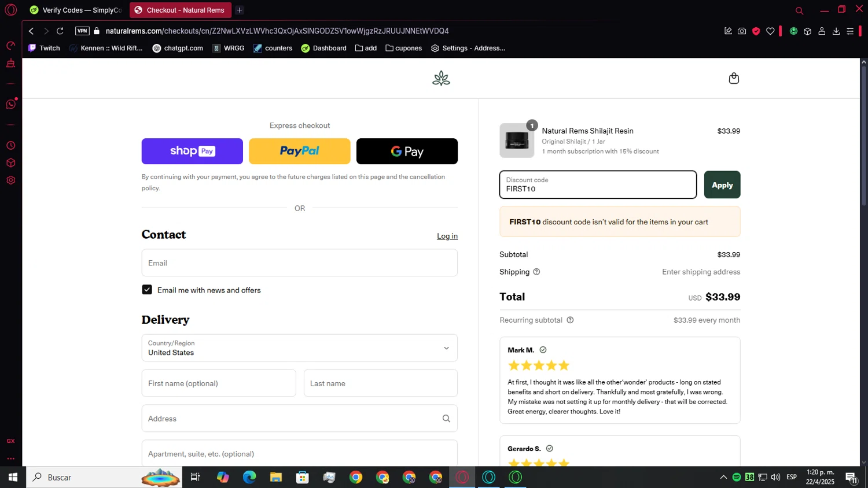
Task: Open the counters bookmark
Action: pos(273,48)
